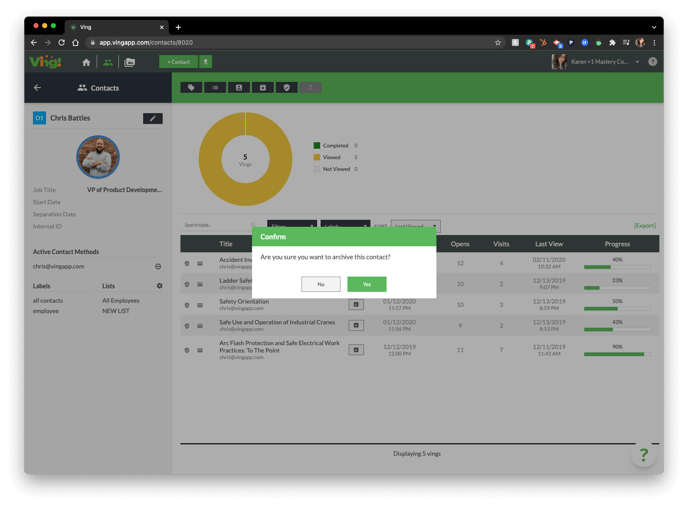Screen dimensions: 688x506
Task: Click the Export link
Action: coord(645,226)
